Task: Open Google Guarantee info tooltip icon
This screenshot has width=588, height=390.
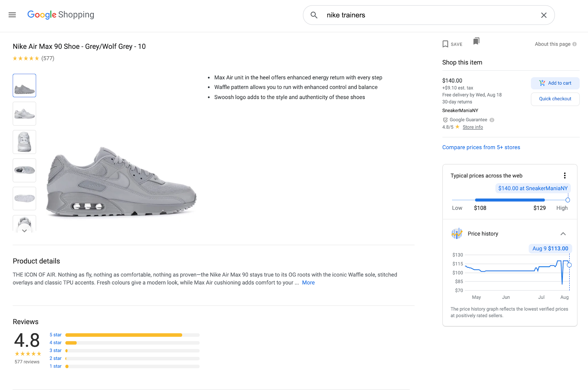Action: coord(492,120)
